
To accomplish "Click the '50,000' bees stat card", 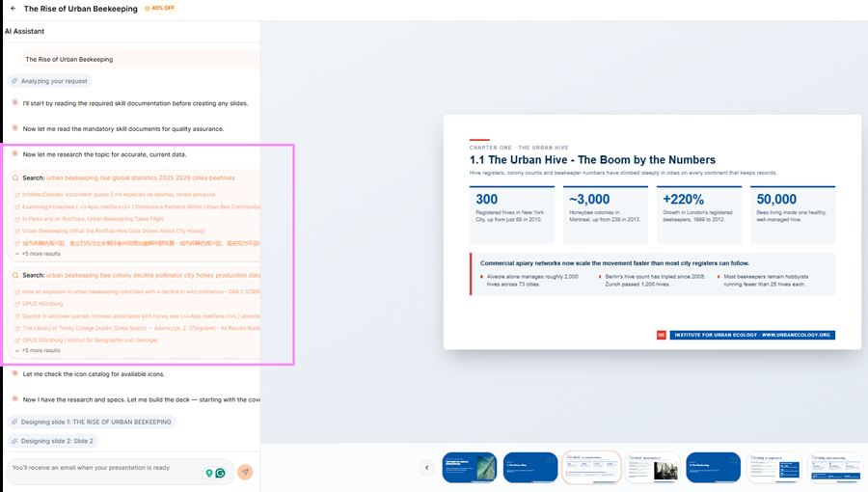I will pos(792,215).
